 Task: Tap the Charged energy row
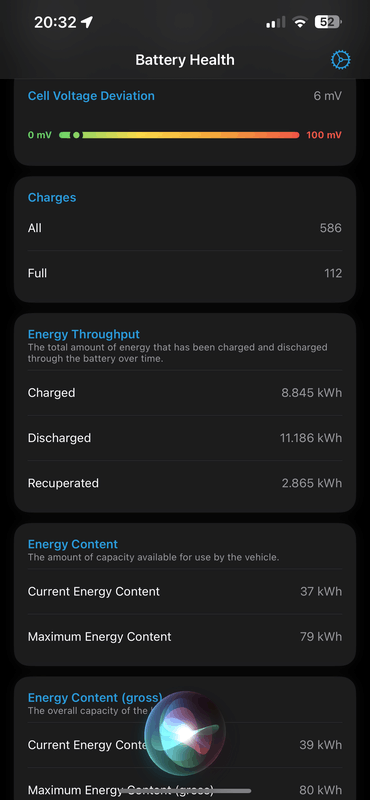point(185,393)
